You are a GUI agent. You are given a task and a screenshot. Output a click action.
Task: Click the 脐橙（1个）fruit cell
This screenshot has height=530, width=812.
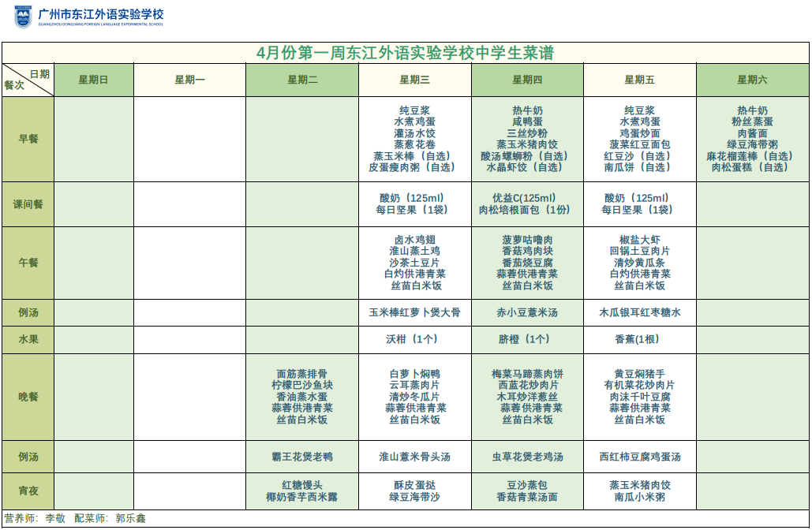tap(527, 339)
